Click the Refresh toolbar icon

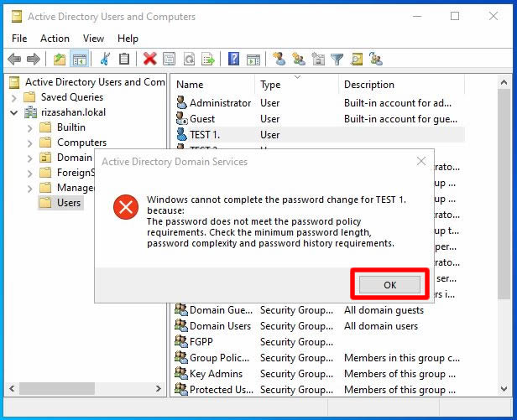coord(189,60)
